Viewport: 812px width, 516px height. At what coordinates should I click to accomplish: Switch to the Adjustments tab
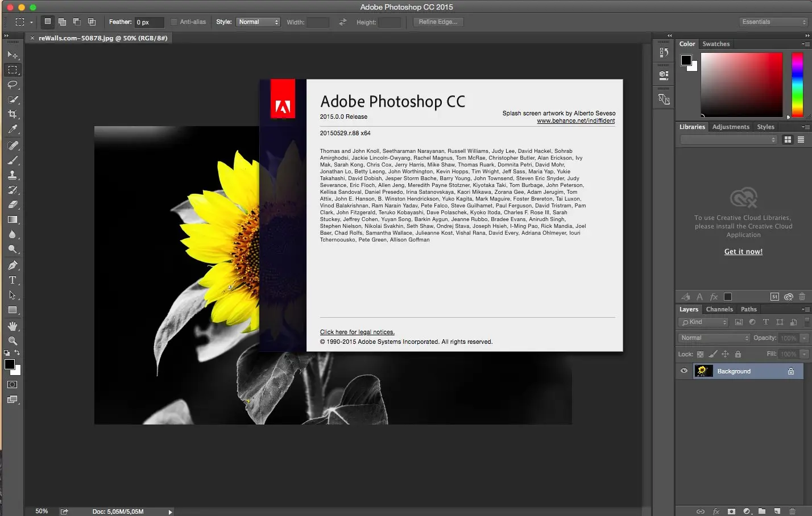click(731, 127)
